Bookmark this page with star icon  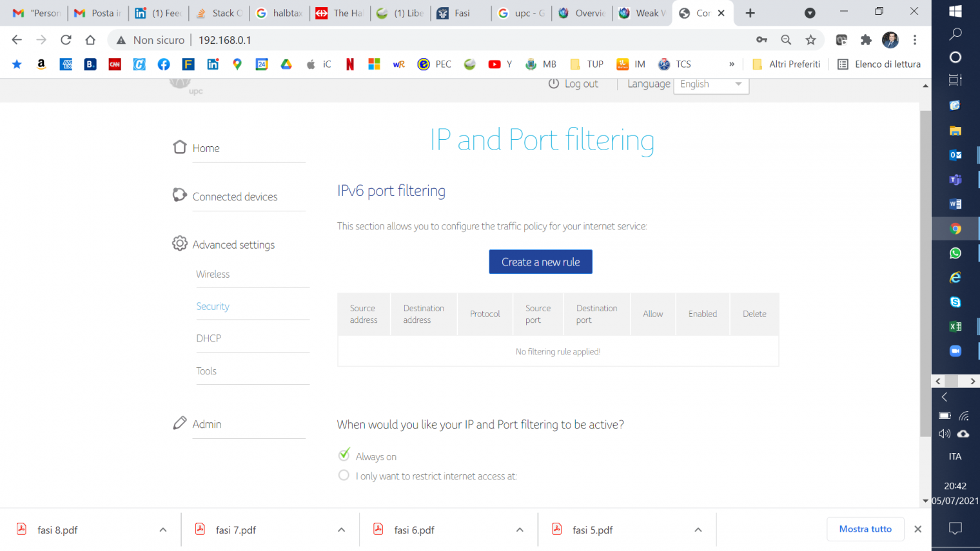(810, 40)
